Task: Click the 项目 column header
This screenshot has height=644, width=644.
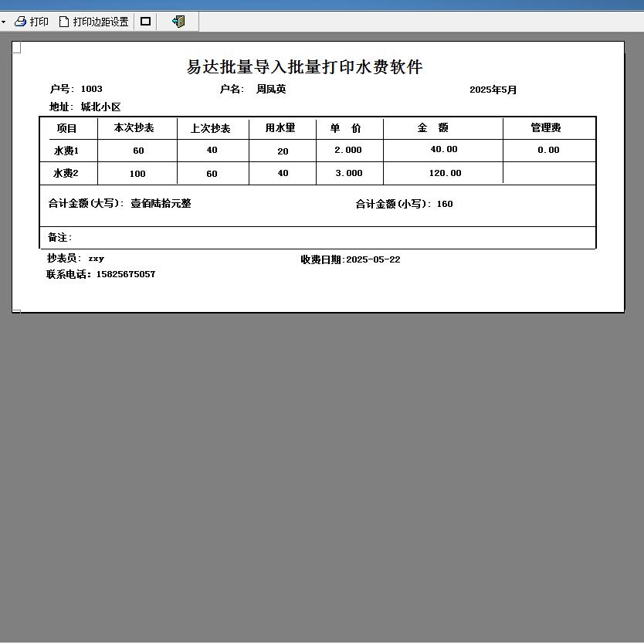Action: click(66, 128)
